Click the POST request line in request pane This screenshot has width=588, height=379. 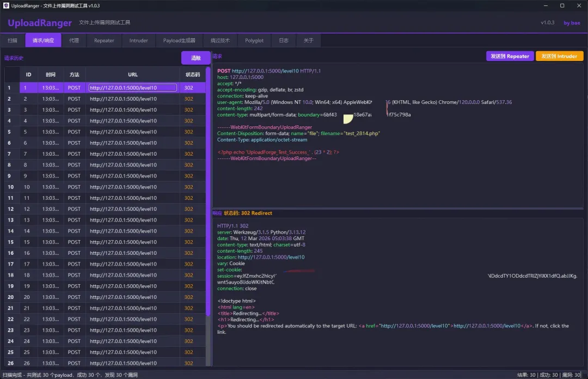pyautogui.click(x=269, y=71)
